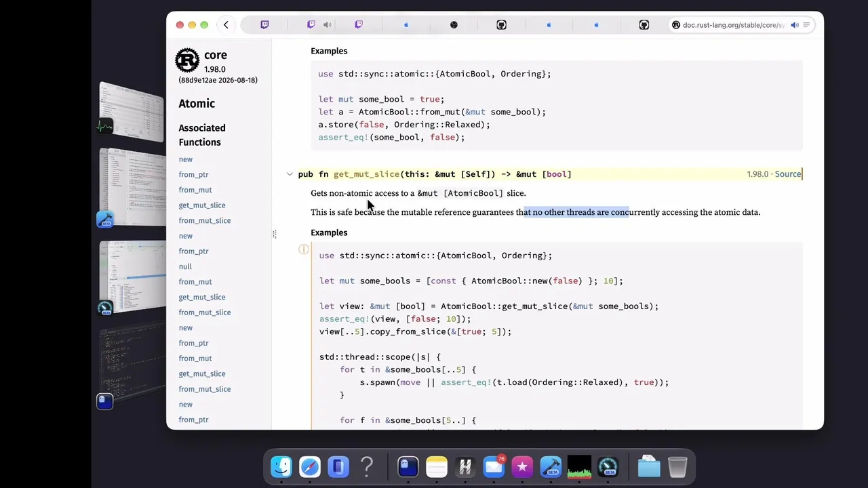Jump to Atomic heading in sidebar
The height and width of the screenshot is (488, 868).
pos(197,104)
